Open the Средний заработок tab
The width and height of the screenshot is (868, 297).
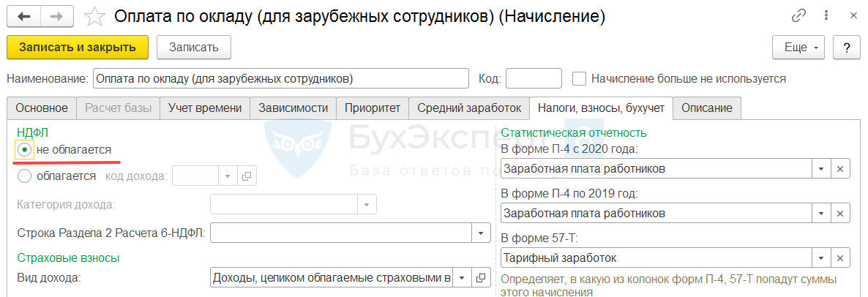[x=468, y=108]
